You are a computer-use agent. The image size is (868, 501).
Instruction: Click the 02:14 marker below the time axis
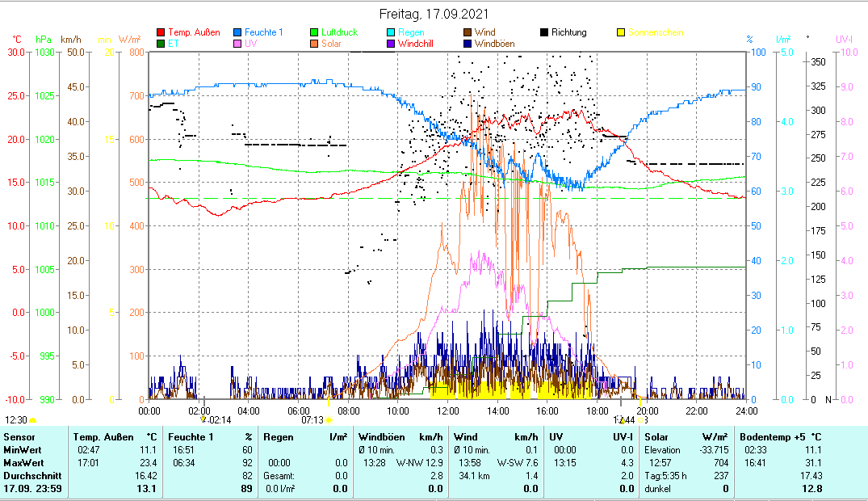[x=218, y=420]
